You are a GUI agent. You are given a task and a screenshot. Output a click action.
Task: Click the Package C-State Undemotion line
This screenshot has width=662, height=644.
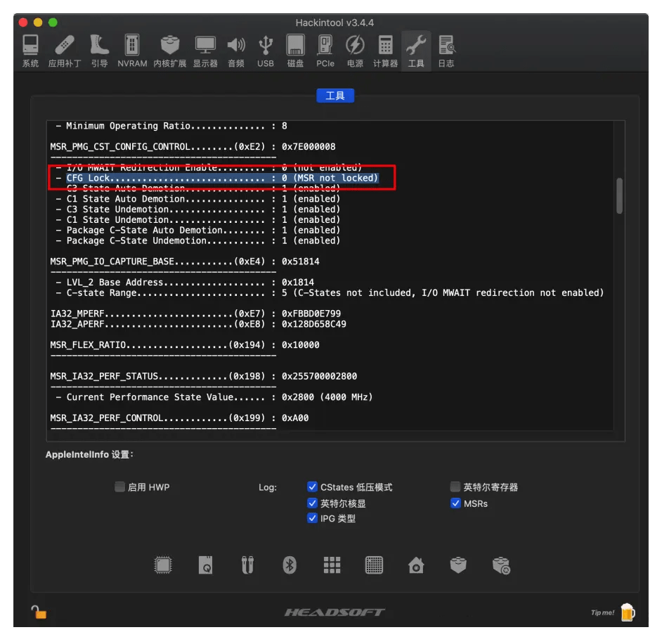197,240
